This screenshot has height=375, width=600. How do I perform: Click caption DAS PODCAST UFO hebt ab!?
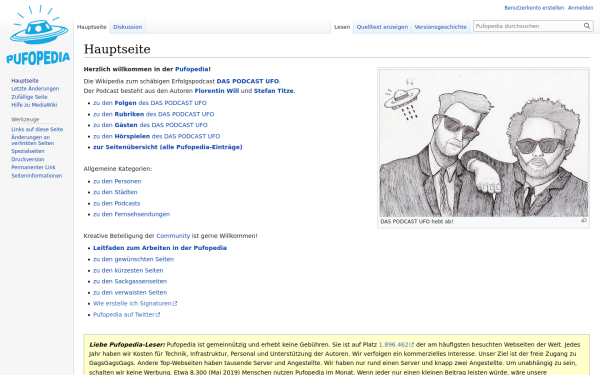click(x=417, y=222)
